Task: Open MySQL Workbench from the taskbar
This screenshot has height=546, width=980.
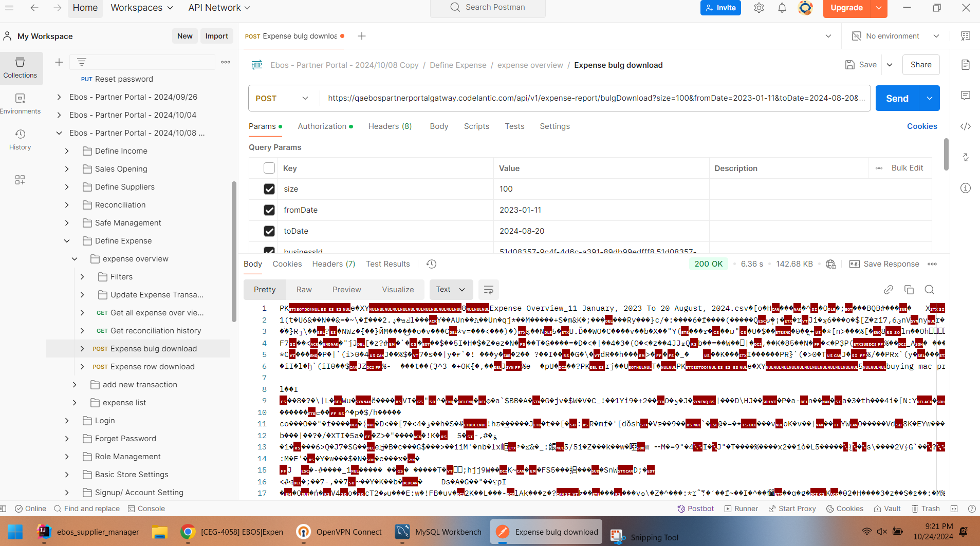Action: 438,532
